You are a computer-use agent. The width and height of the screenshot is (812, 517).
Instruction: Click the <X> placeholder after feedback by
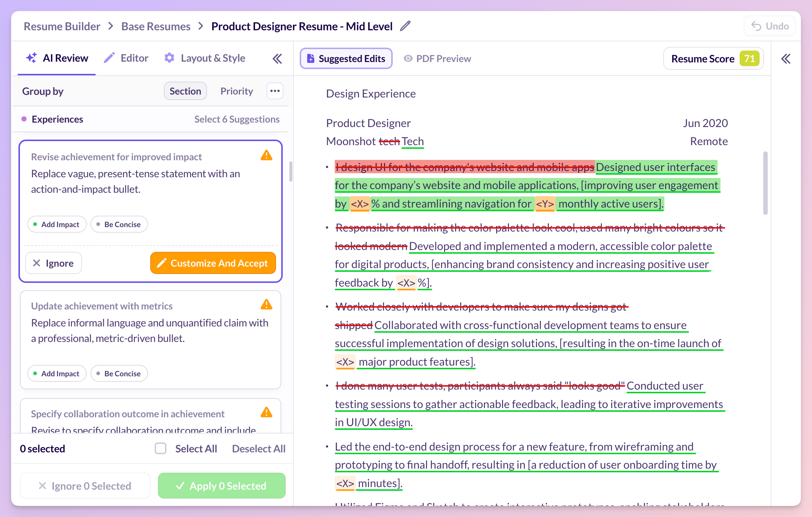(406, 283)
